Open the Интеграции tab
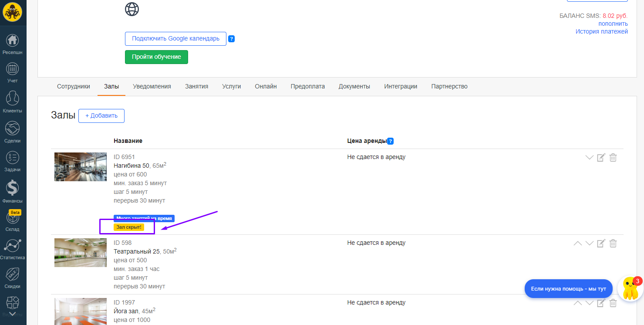 point(401,86)
